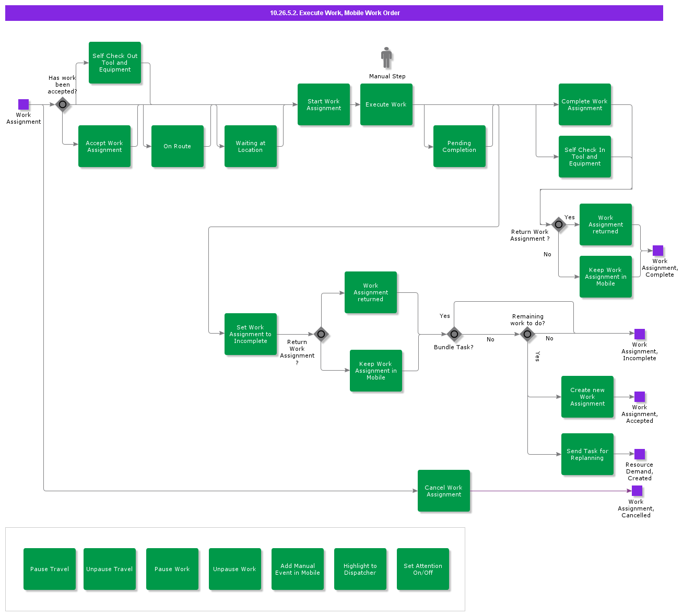Screen dimensions: 683x616
Task: Click the 'Highlight to Dispatcher' box
Action: tap(360, 569)
